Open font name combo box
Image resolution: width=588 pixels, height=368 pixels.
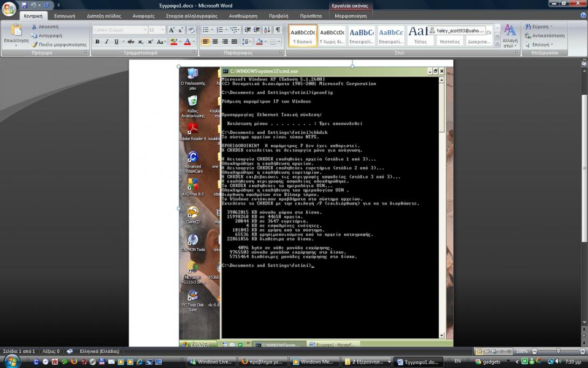pyautogui.click(x=120, y=30)
